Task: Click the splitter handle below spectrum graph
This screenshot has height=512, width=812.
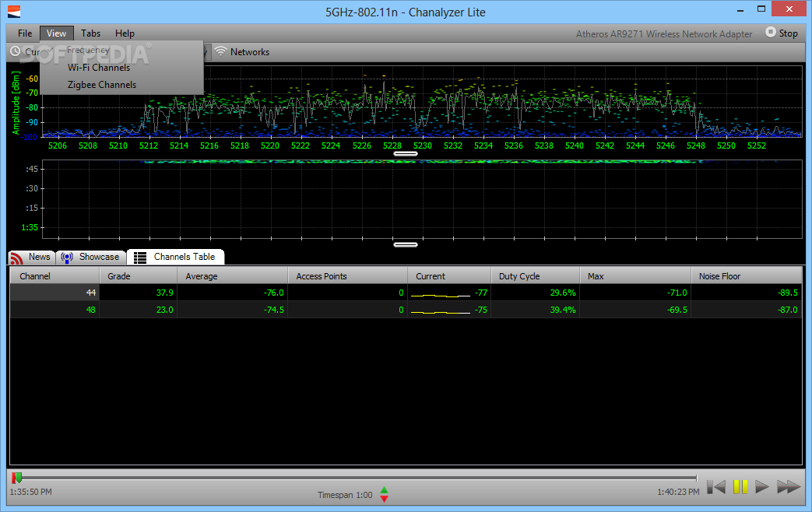Action: pos(406,154)
